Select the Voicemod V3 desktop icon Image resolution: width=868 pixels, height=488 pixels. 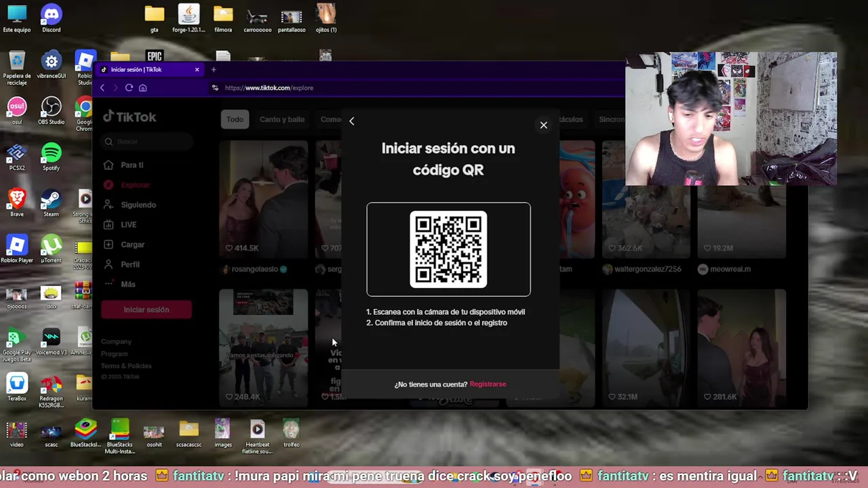coord(52,342)
